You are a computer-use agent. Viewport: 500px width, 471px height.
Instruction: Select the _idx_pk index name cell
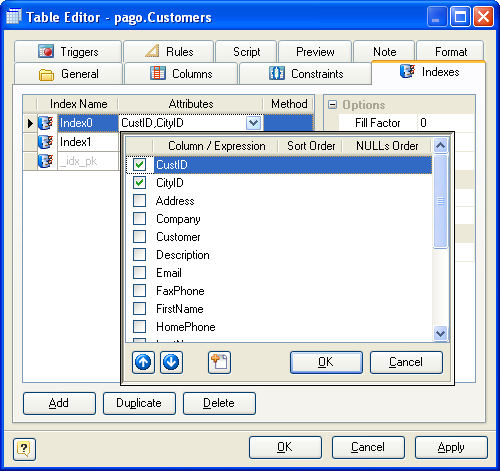click(x=88, y=161)
